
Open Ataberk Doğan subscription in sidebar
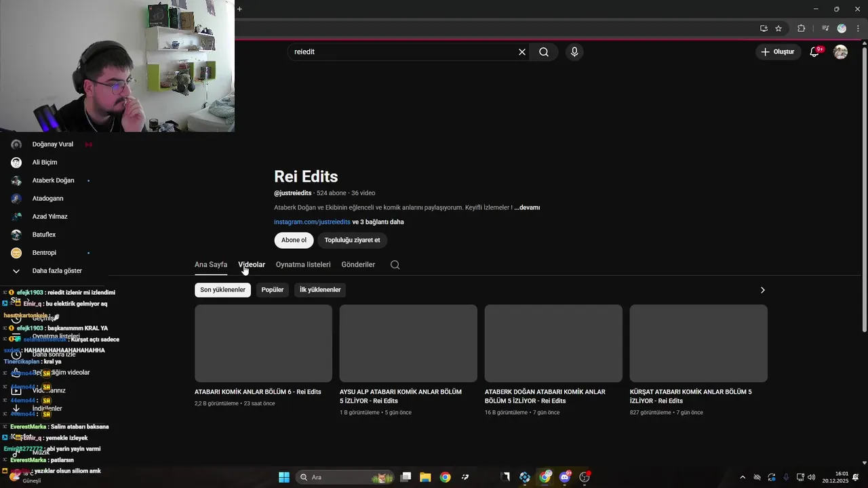pos(53,180)
